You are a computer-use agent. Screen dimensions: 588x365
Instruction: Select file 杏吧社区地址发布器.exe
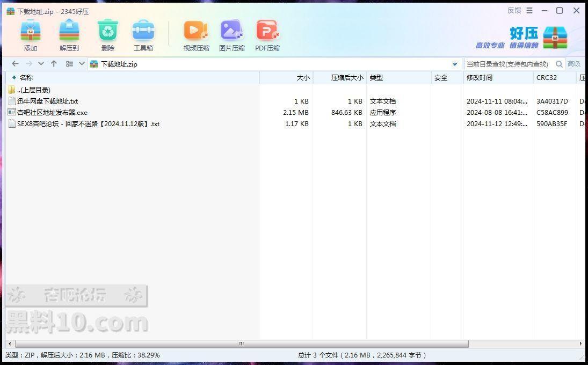(52, 112)
